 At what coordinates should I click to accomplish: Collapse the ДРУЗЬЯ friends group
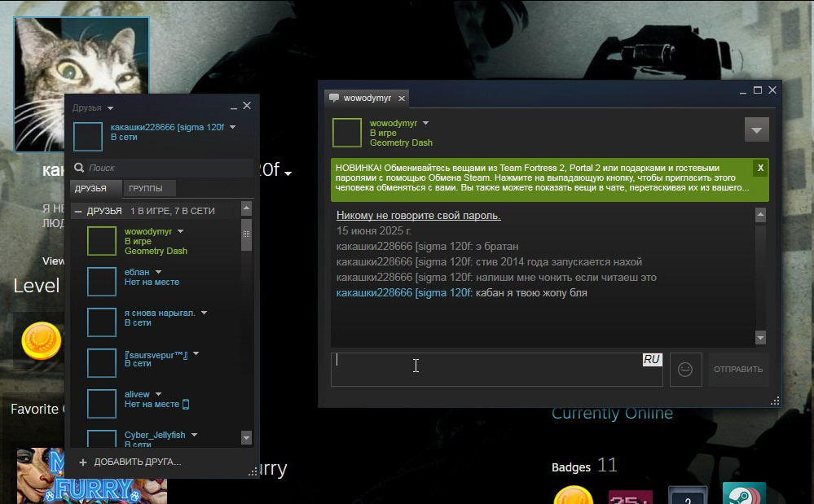coord(78,212)
